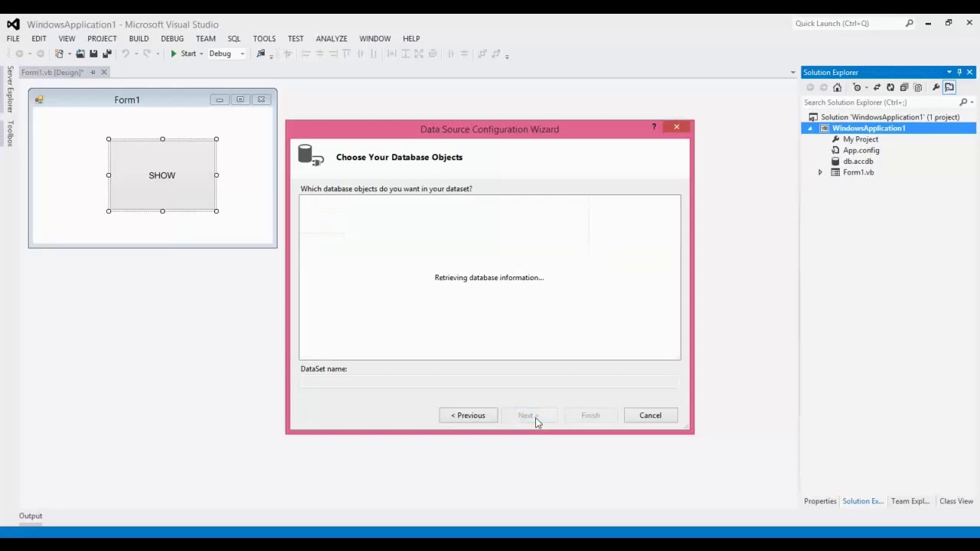Click the Refresh icon in Solution Explorer
980x551 pixels.
pos(890,87)
